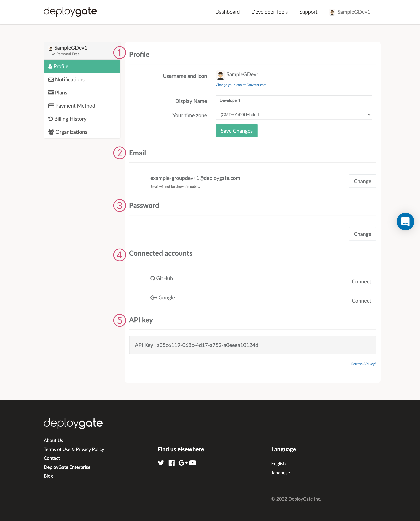Click Change your icon at Gravatar.com
The height and width of the screenshot is (521, 420).
point(241,85)
